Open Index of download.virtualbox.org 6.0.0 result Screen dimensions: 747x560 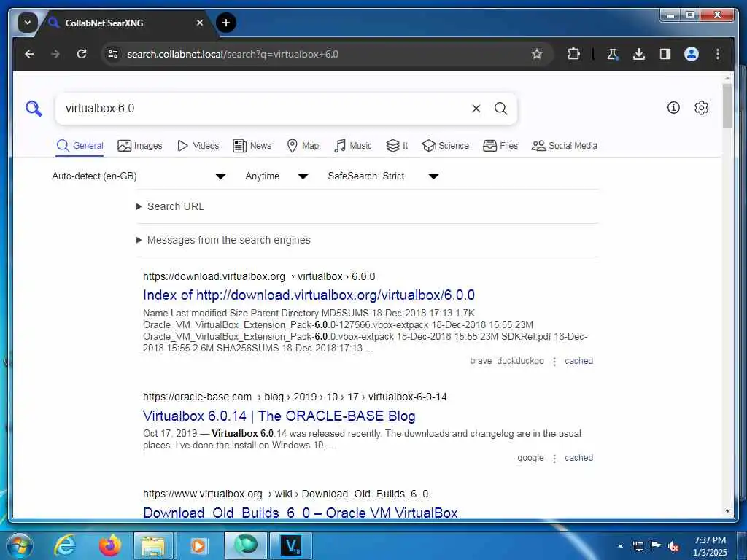point(309,295)
